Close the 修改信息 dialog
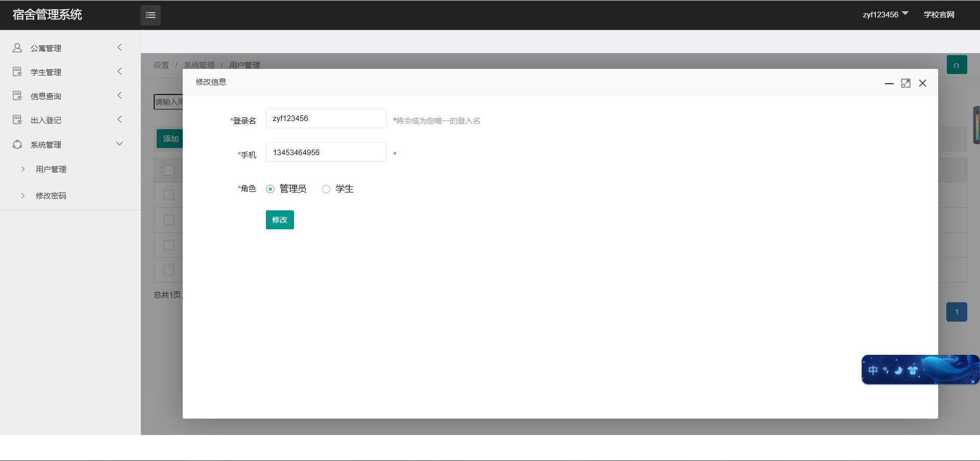The height and width of the screenshot is (461, 980). click(x=922, y=83)
